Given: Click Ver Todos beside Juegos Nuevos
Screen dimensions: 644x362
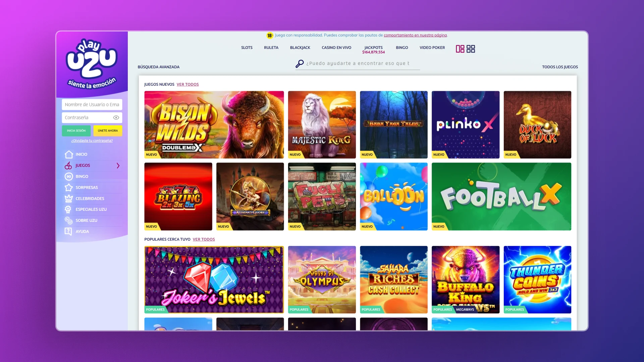Looking at the screenshot, I should click(187, 84).
